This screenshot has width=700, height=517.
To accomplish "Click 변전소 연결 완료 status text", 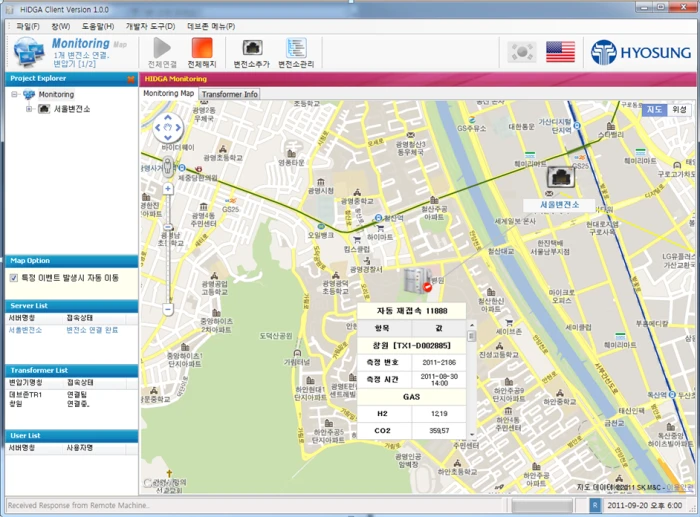I will (x=92, y=330).
